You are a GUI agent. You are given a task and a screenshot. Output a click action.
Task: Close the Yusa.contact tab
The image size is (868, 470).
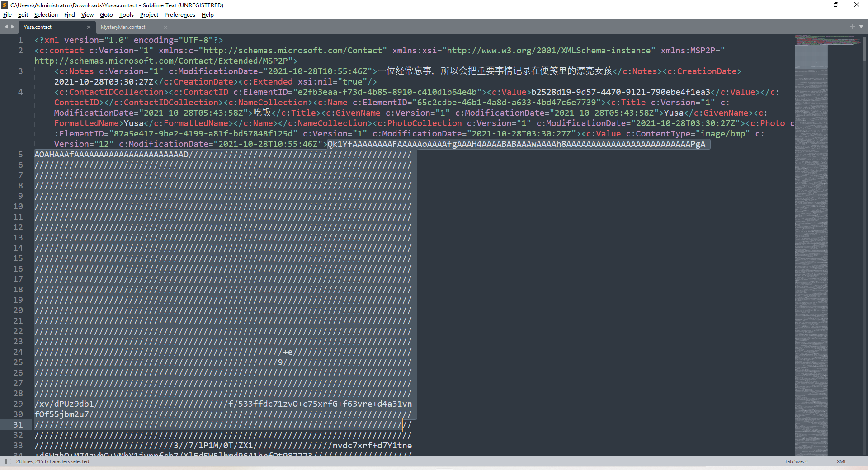89,28
